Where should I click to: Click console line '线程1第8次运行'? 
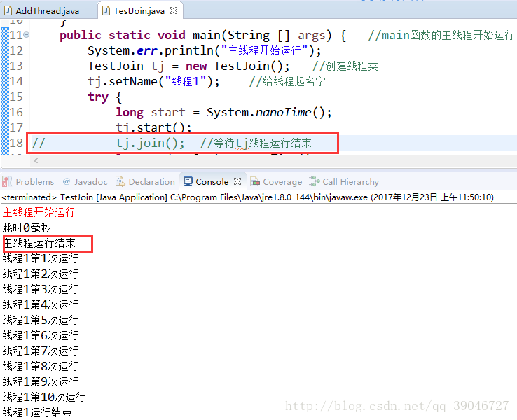pyautogui.click(x=41, y=366)
